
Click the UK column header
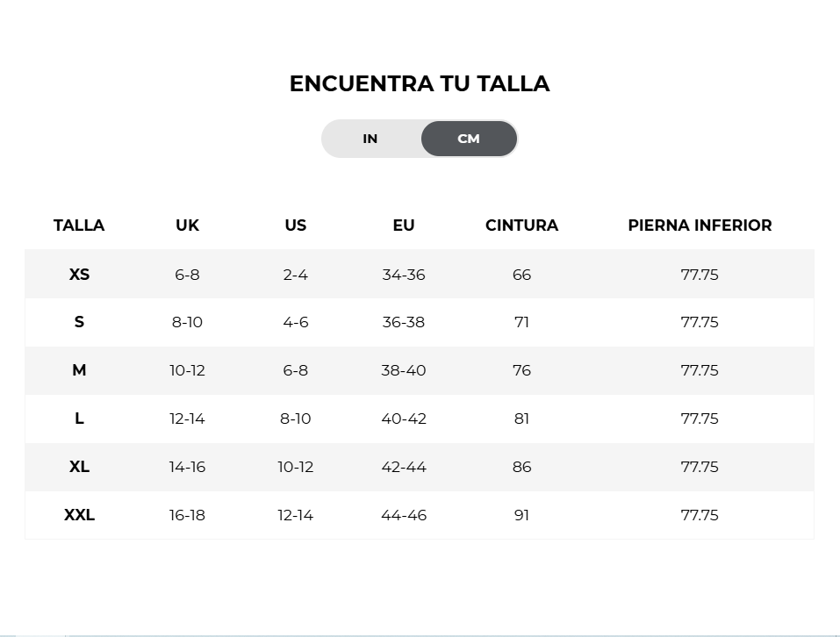coord(187,225)
